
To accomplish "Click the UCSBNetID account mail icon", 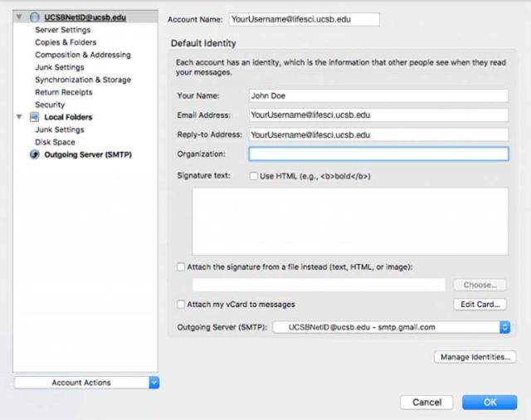I will 36,17.
